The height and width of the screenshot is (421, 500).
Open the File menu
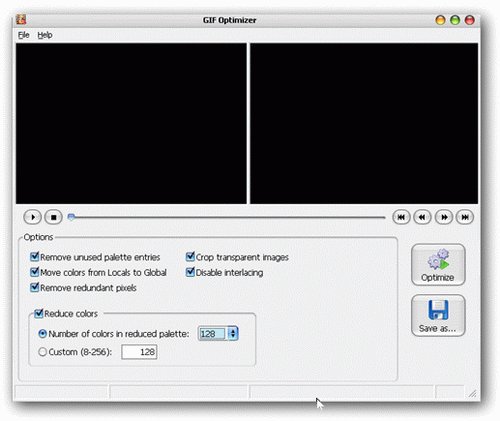coord(24,35)
